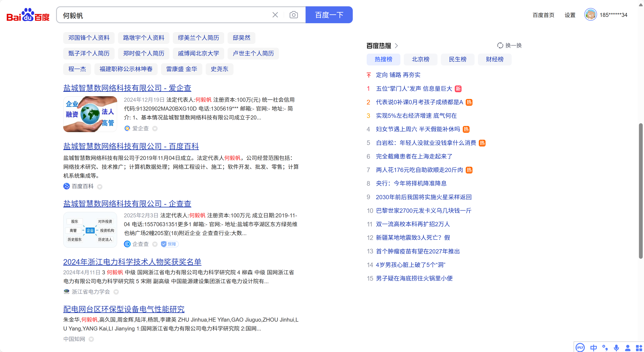Viewport: 644px width, 352px height.
Task: Click the 换一换 refresh icon
Action: click(500, 46)
